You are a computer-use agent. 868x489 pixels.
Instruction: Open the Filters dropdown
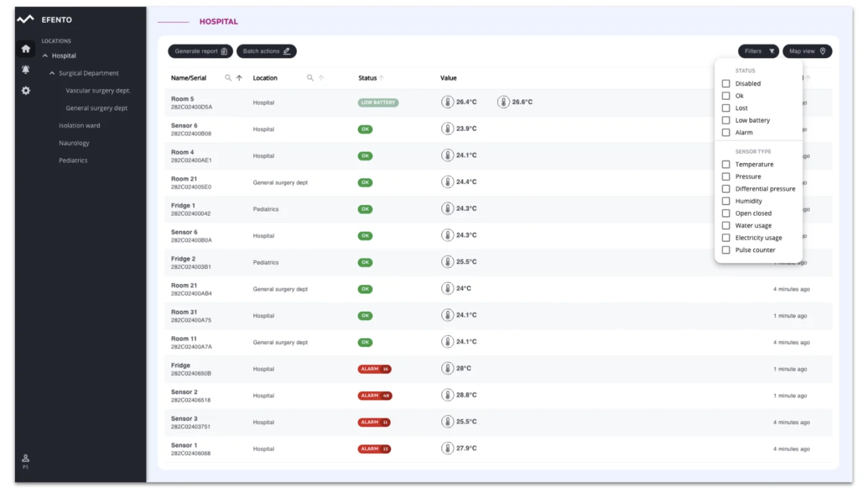(x=758, y=51)
